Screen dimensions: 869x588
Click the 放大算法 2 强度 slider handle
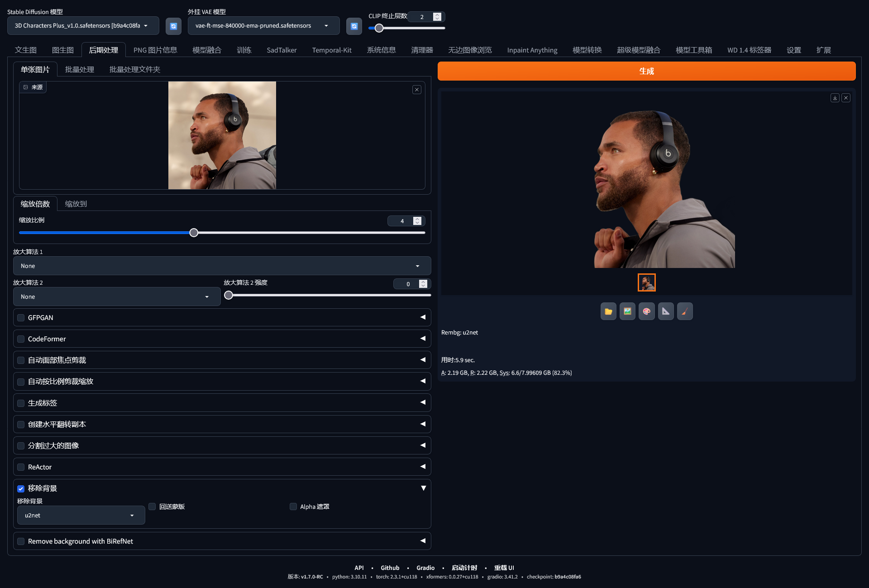tap(229, 295)
